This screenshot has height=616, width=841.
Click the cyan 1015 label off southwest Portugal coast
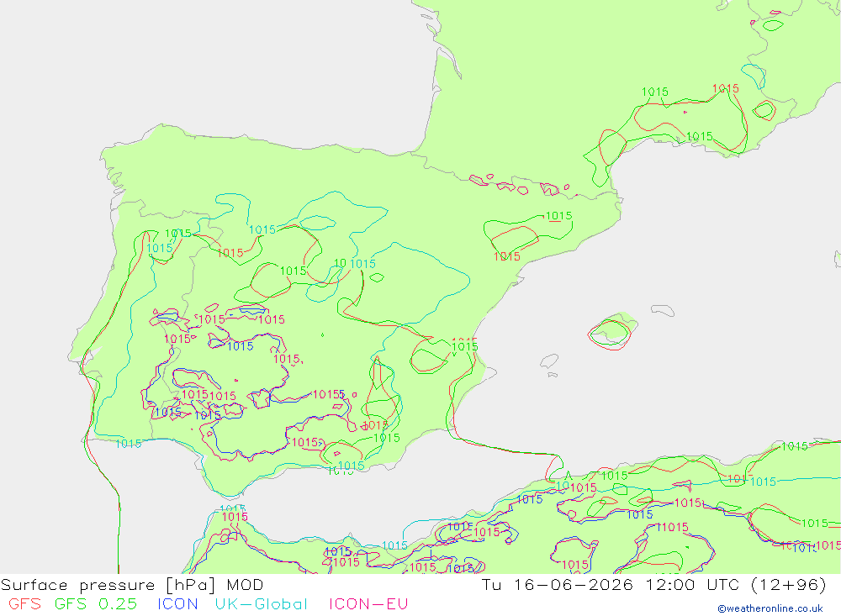pyautogui.click(x=129, y=444)
